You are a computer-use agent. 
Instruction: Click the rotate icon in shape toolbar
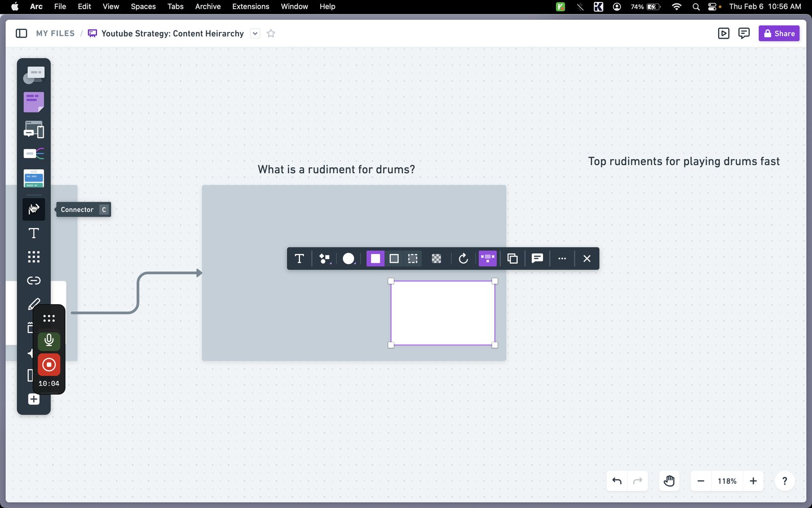pyautogui.click(x=463, y=259)
